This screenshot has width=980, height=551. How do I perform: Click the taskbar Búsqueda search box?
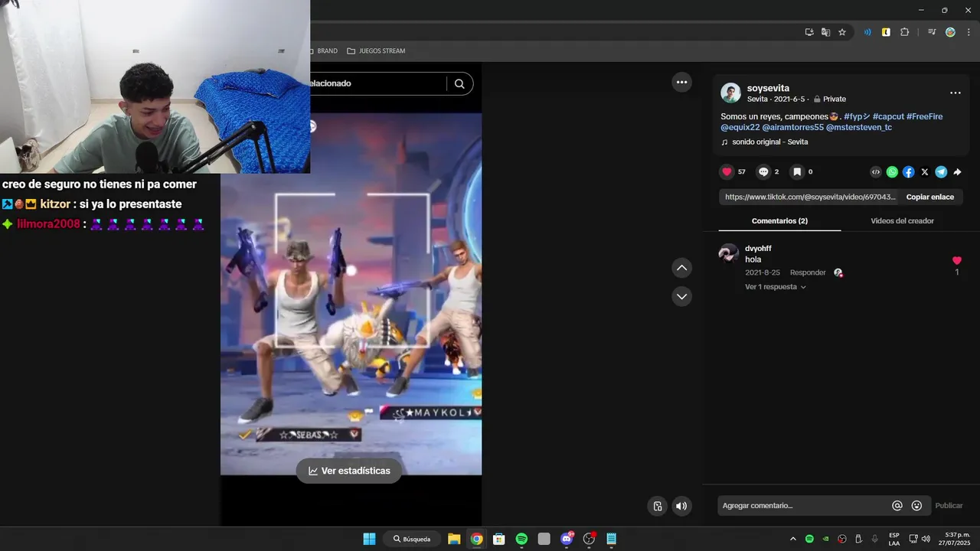[412, 539]
